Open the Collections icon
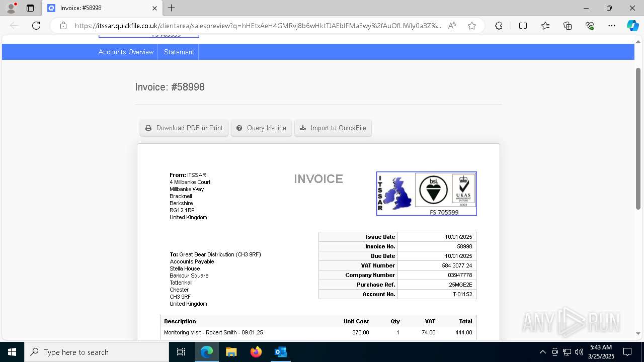Image resolution: width=644 pixels, height=362 pixels. pos(568,26)
